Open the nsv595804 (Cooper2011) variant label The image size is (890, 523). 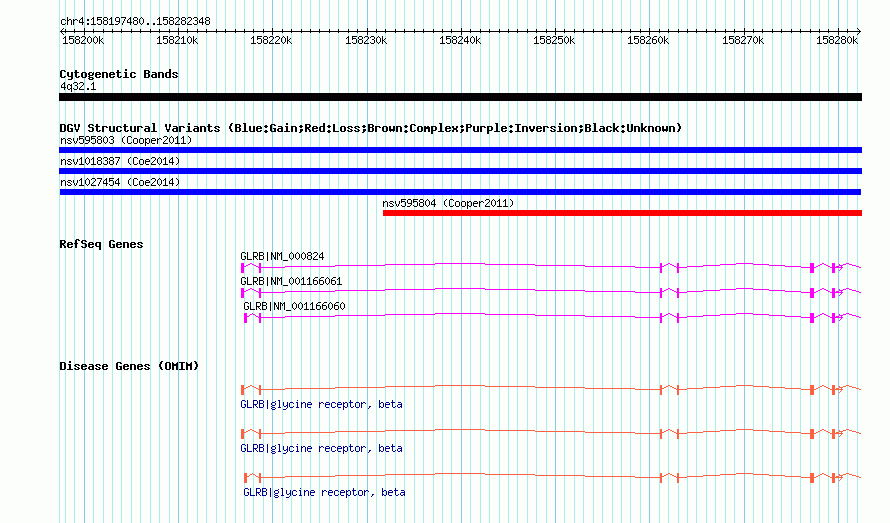tap(448, 203)
